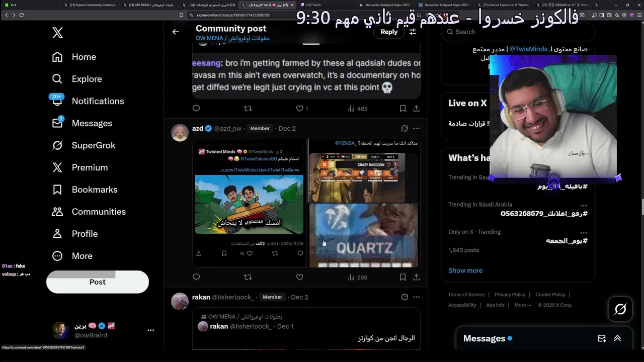Open Explore from the sidebar
This screenshot has height=362, width=644.
click(77, 79)
